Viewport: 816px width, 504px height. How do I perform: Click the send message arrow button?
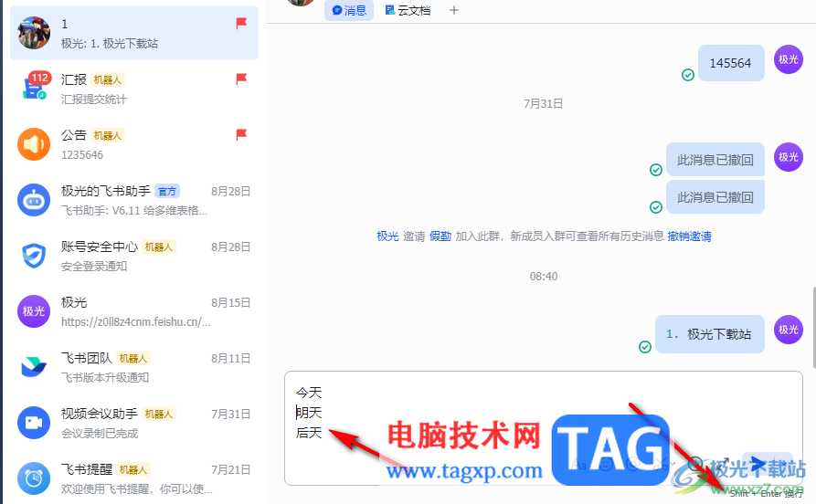click(x=758, y=464)
